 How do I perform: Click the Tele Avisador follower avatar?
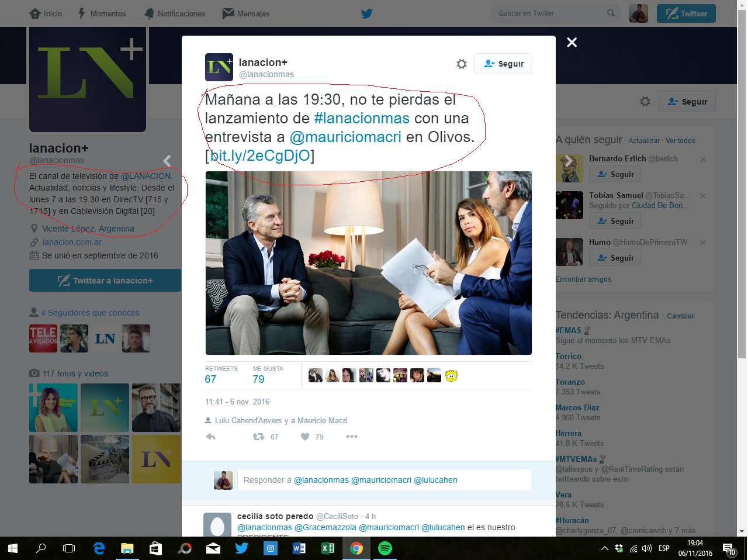pos(43,338)
